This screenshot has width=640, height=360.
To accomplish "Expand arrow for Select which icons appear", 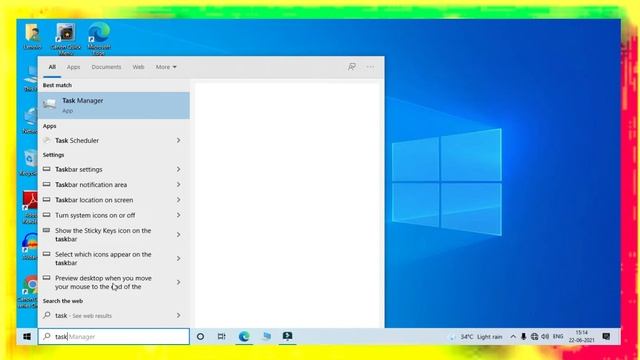I will 178,258.
